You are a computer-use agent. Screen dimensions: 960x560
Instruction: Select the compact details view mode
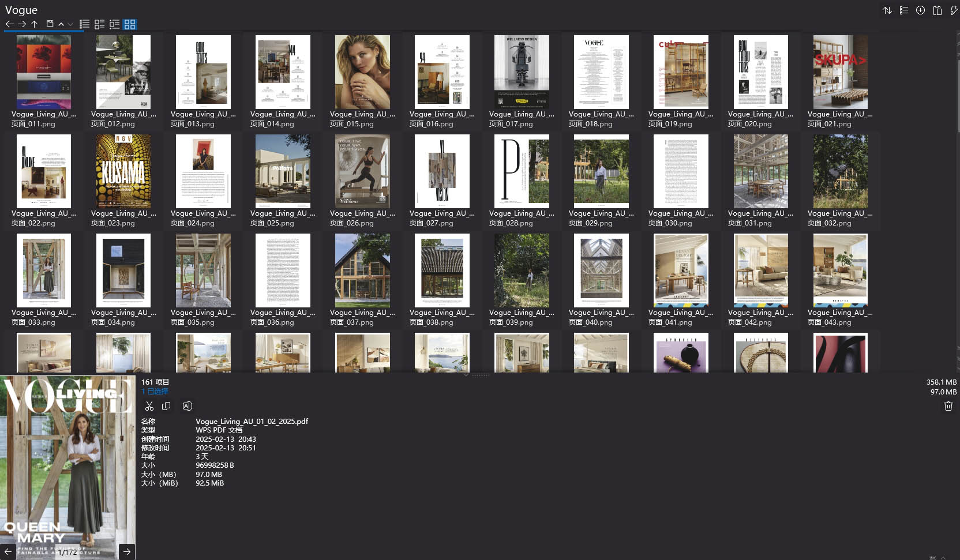(99, 24)
